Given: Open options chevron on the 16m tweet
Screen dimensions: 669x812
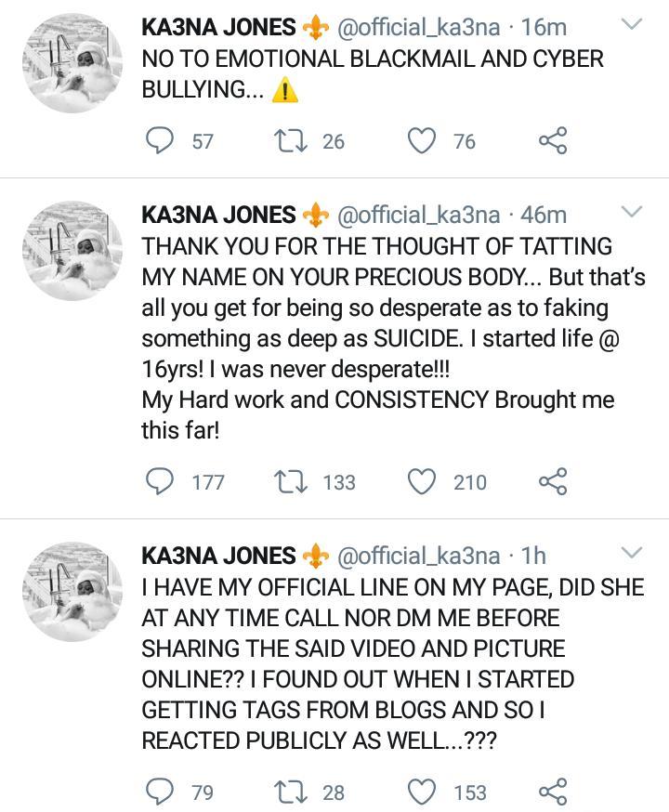Looking at the screenshot, I should (x=632, y=26).
